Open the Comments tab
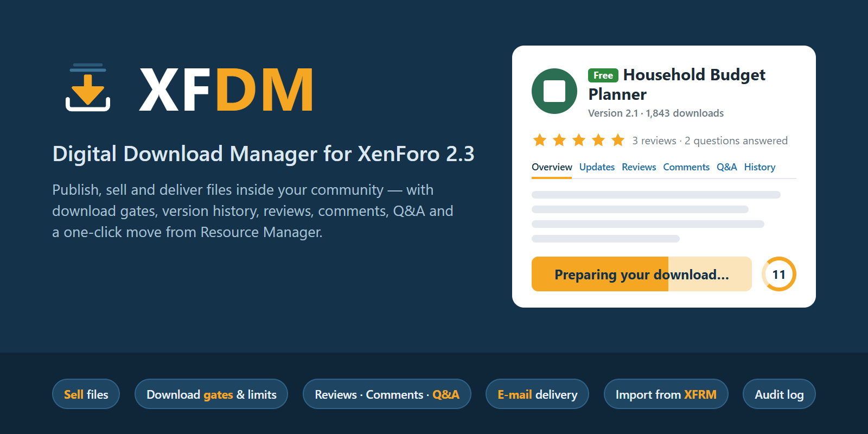The width and height of the screenshot is (868, 434). coord(686,167)
